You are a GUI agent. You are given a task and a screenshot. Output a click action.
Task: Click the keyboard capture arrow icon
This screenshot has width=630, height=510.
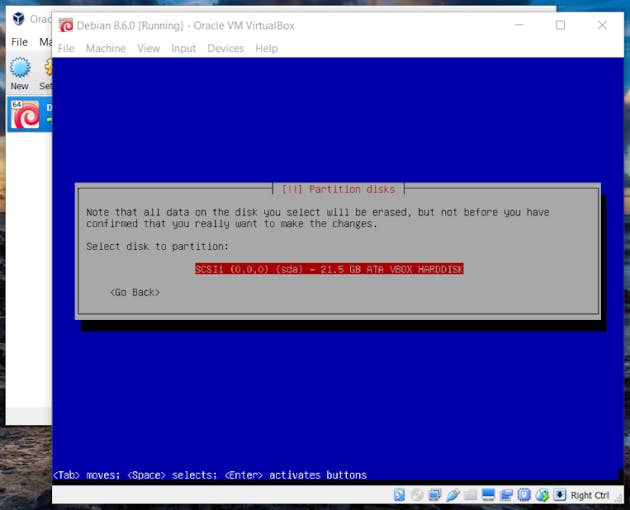click(559, 495)
